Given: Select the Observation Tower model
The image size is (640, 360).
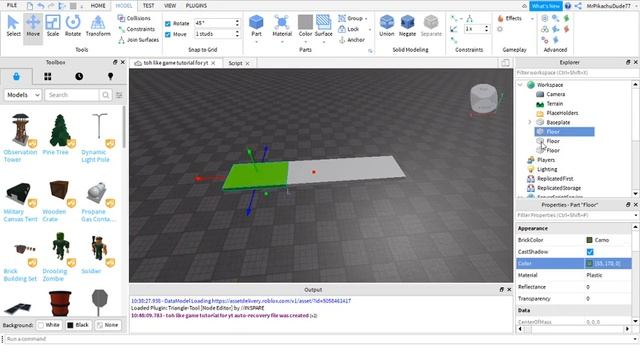Looking at the screenshot, I should [20, 138].
